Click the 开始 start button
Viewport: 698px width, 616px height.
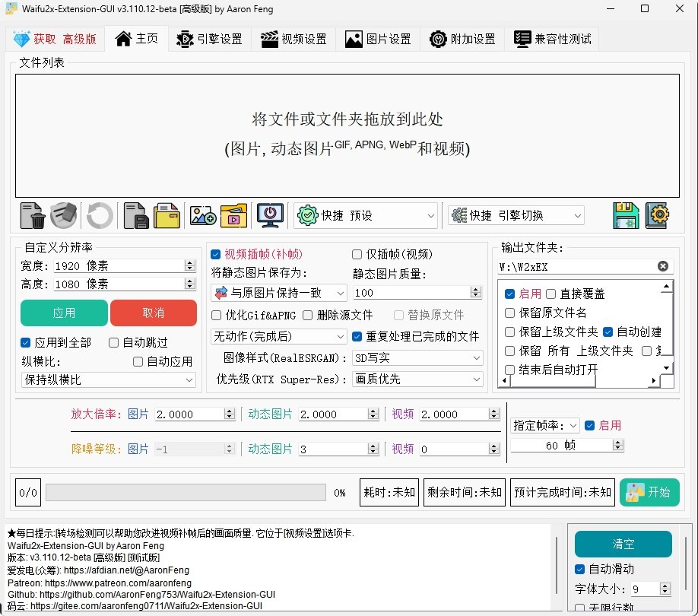pos(649,492)
